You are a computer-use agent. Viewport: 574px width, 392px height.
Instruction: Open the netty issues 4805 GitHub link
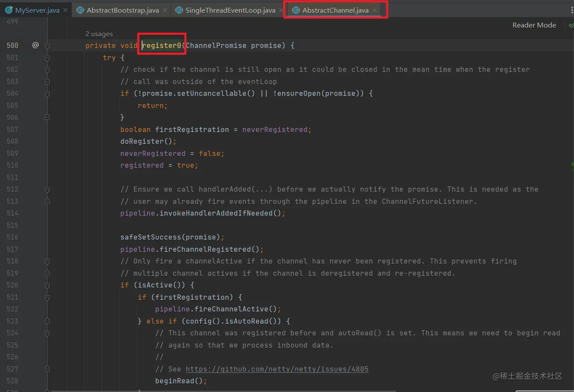[x=277, y=369]
